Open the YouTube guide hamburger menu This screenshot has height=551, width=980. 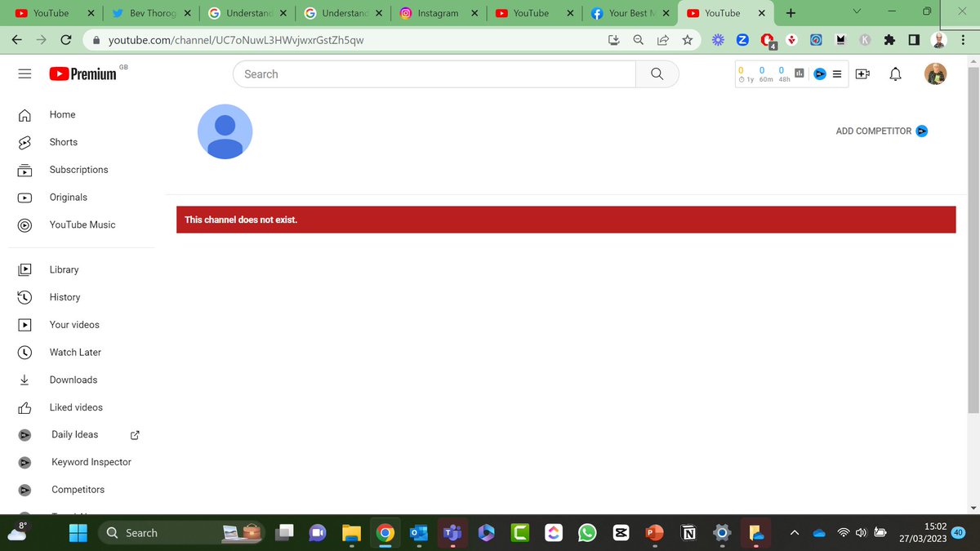click(x=24, y=73)
